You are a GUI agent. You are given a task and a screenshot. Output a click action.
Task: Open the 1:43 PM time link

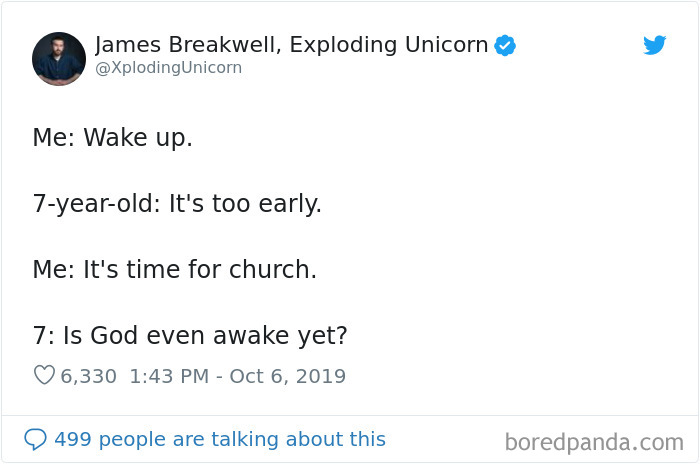click(x=169, y=376)
